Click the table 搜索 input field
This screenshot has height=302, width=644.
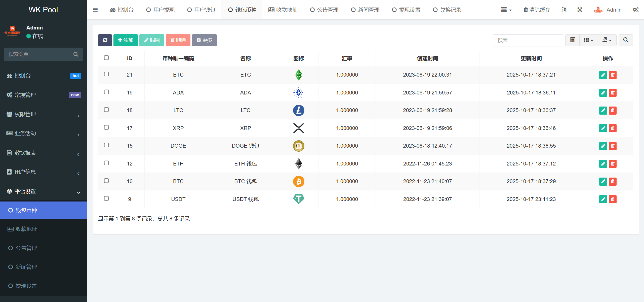(x=528, y=40)
